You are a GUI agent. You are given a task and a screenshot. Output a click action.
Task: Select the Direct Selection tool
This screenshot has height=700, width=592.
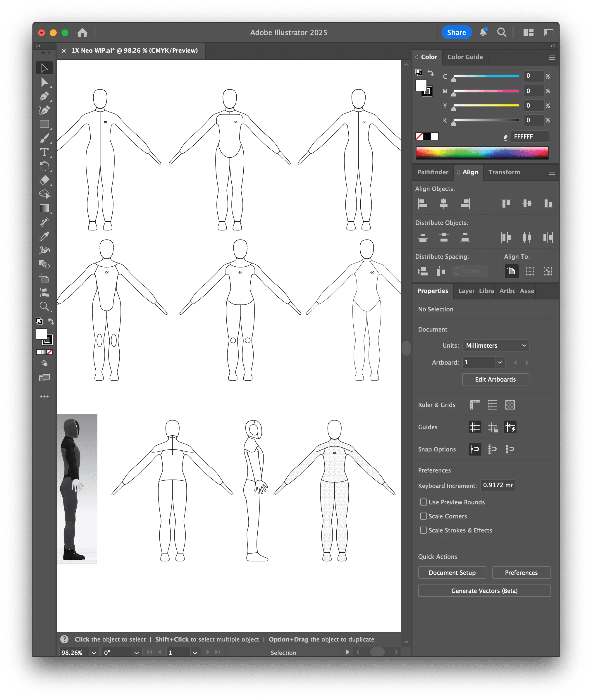tap(44, 82)
